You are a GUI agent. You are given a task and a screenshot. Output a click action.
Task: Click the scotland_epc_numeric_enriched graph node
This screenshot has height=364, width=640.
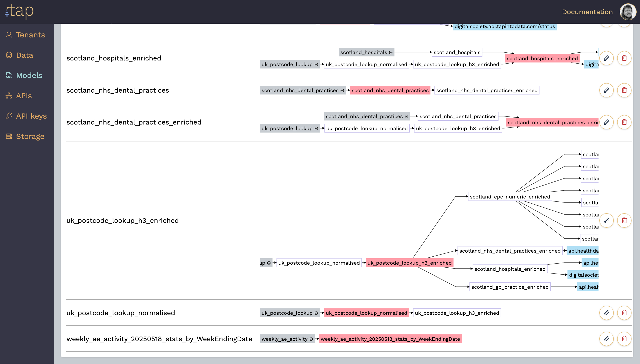510,197
